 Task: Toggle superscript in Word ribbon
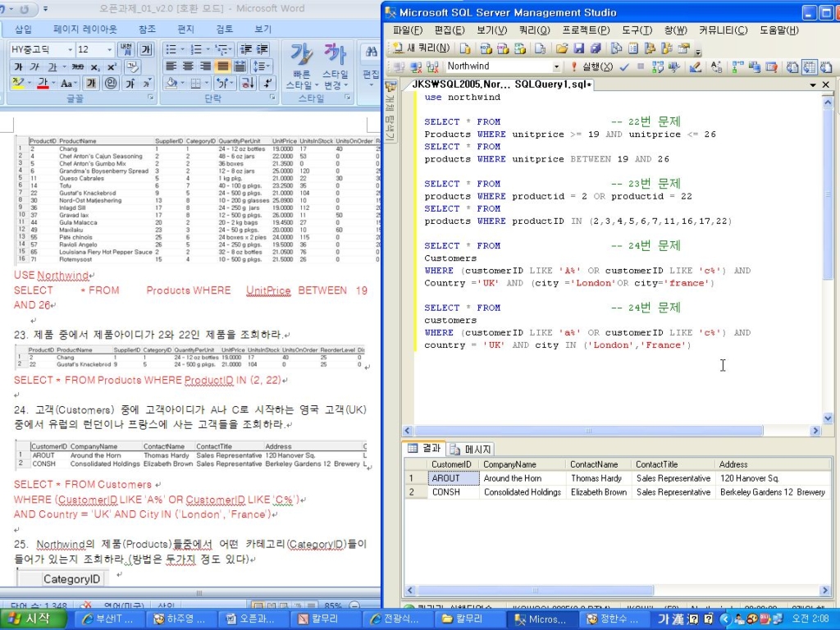pyautogui.click(x=112, y=67)
